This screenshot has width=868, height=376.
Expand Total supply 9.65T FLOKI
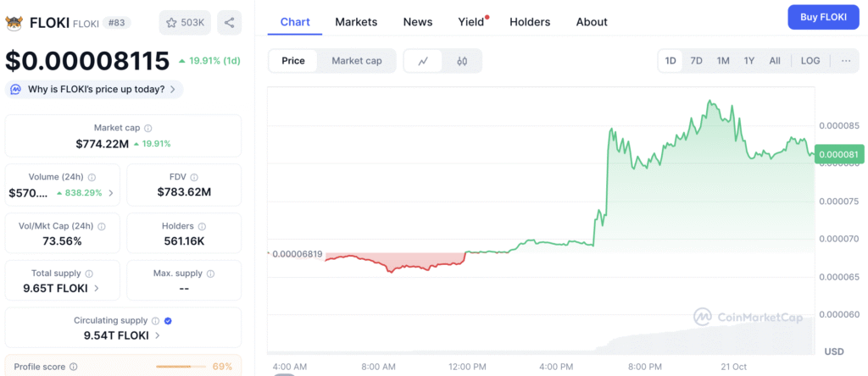point(96,288)
